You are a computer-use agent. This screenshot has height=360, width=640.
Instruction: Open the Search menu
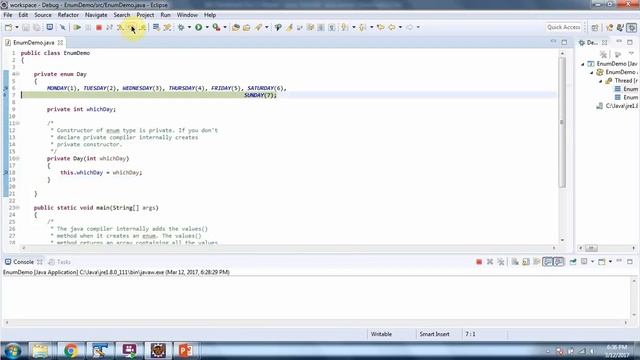click(122, 15)
